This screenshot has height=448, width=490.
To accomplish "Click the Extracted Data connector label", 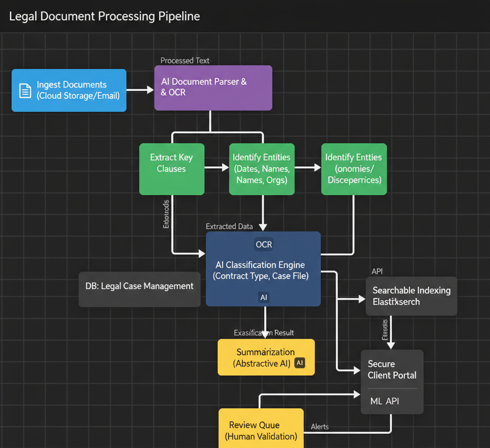I will [229, 226].
